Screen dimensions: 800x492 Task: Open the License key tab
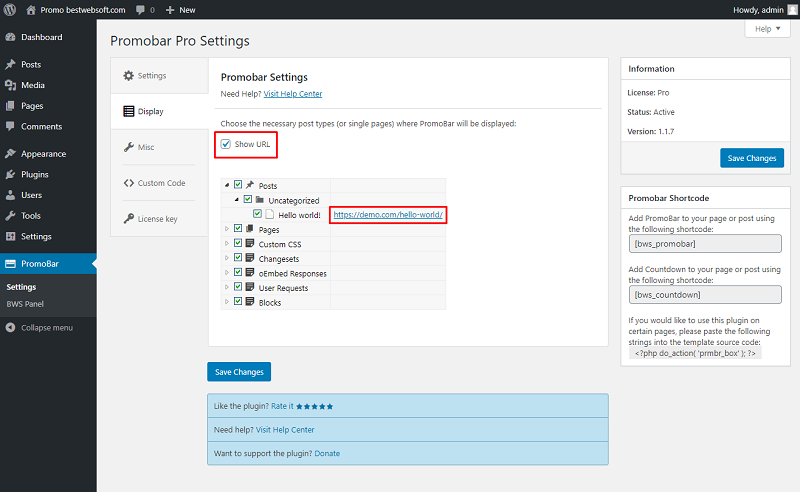[x=157, y=219]
